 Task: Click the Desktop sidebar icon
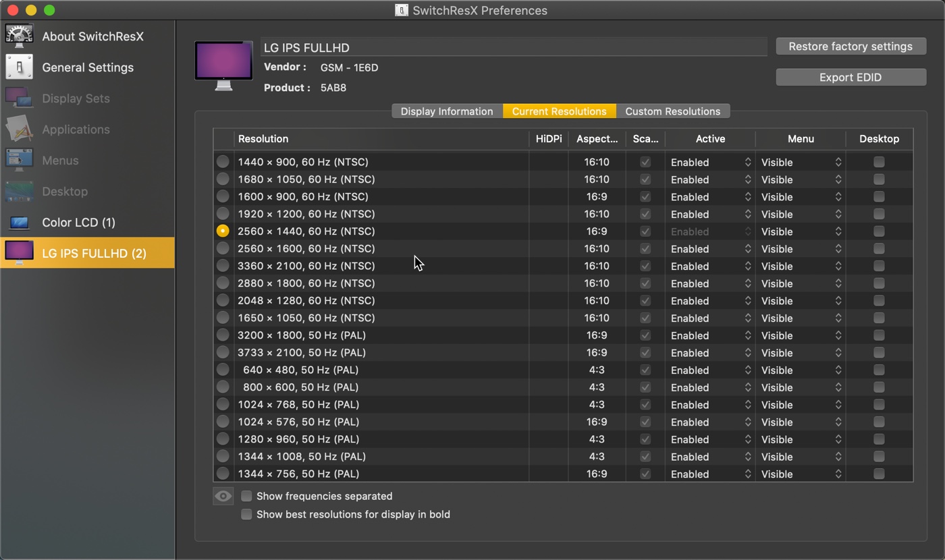(x=20, y=192)
